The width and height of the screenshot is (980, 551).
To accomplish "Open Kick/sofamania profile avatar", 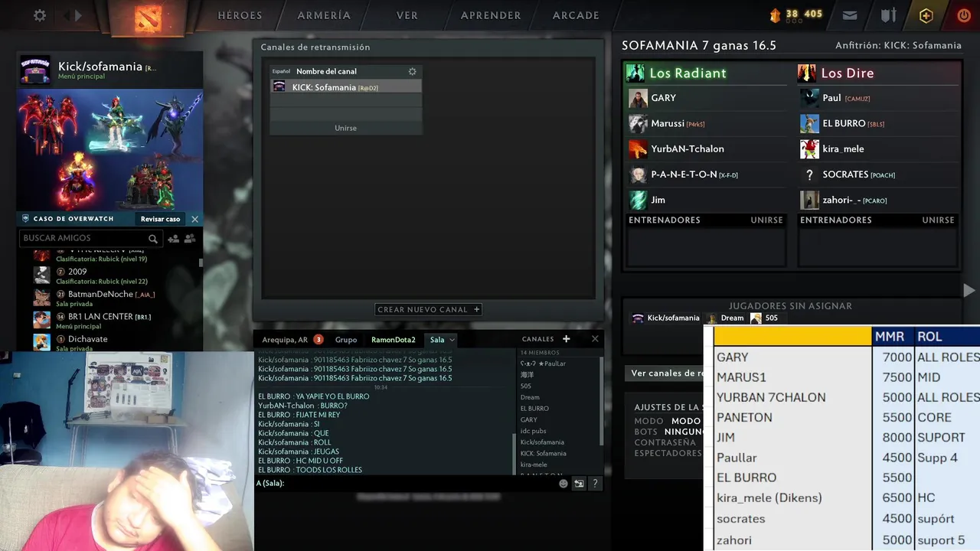I will (x=35, y=70).
